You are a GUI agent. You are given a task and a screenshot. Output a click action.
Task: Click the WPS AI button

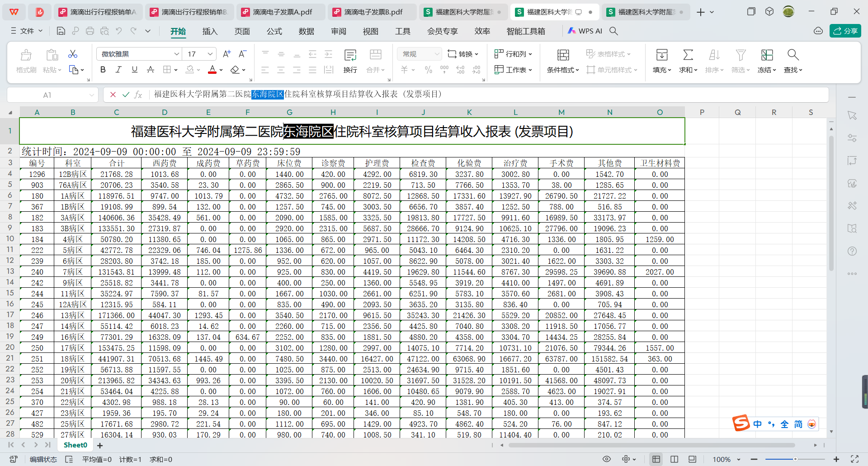(x=585, y=31)
